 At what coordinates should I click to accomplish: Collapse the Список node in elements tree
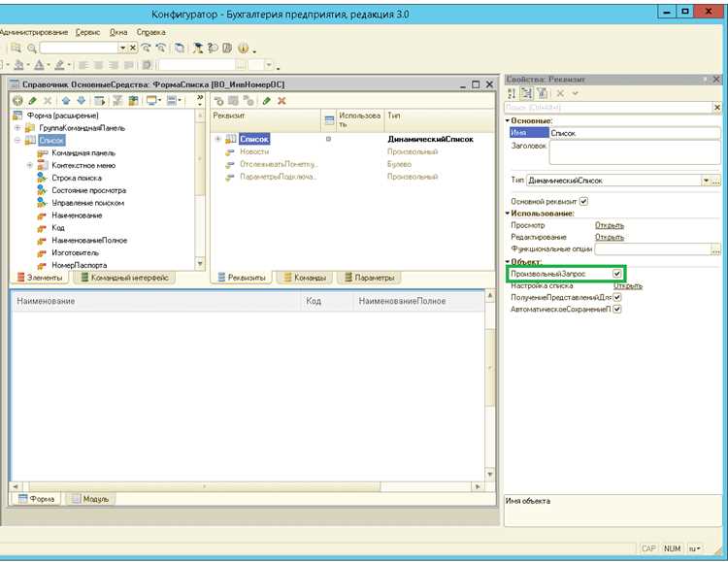coord(17,140)
